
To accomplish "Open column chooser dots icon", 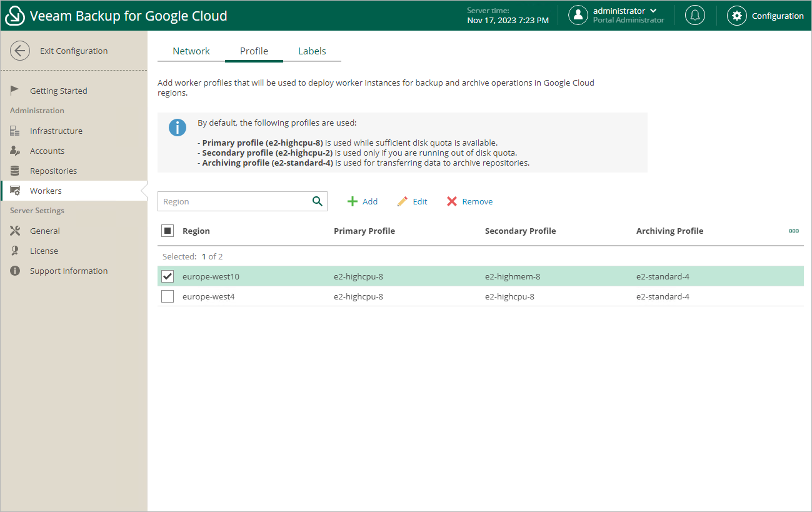I will click(x=793, y=231).
